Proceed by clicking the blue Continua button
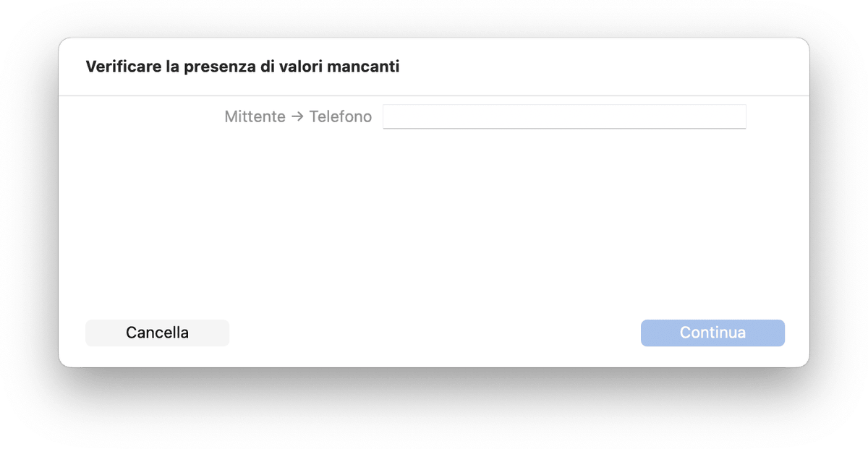868x449 pixels. tap(712, 333)
